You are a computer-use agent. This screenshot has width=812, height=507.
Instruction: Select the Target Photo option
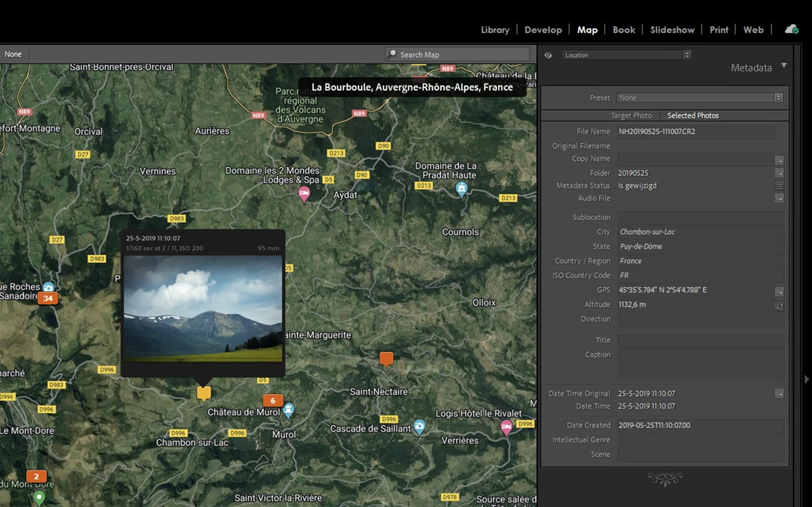pos(631,116)
